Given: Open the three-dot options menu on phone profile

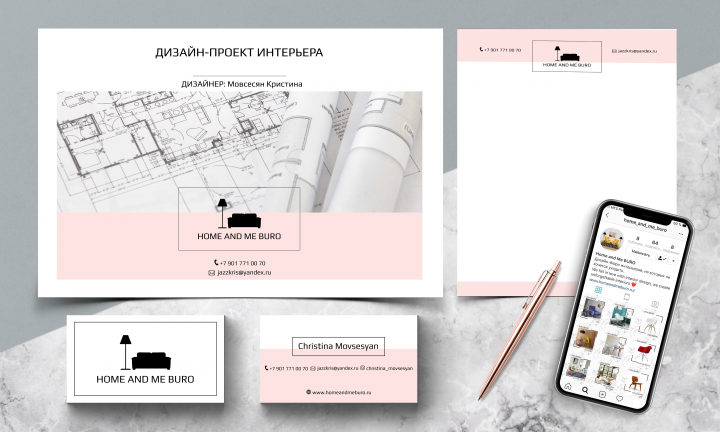Looking at the screenshot, I should (x=681, y=234).
